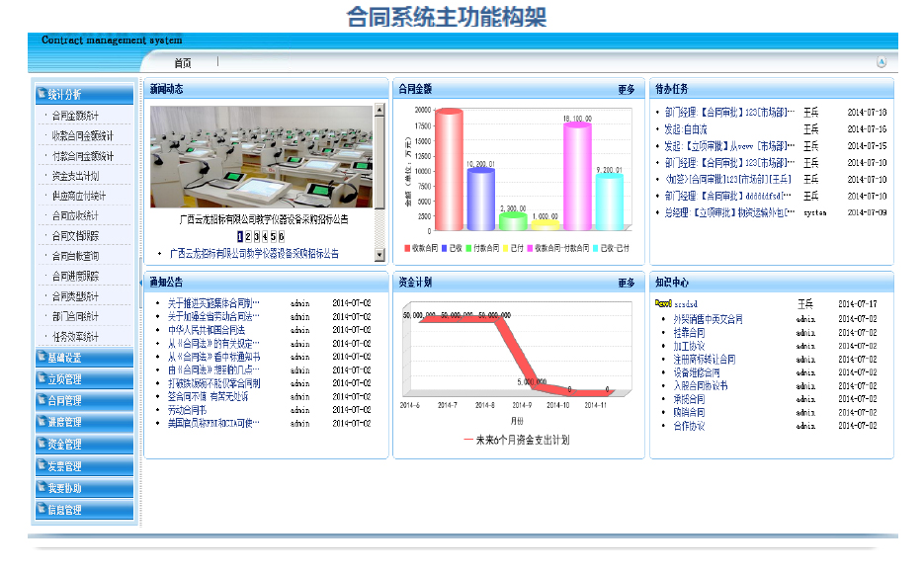The height and width of the screenshot is (574, 924).
Task: Select 部门合同统计 menu item
Action: [75, 316]
